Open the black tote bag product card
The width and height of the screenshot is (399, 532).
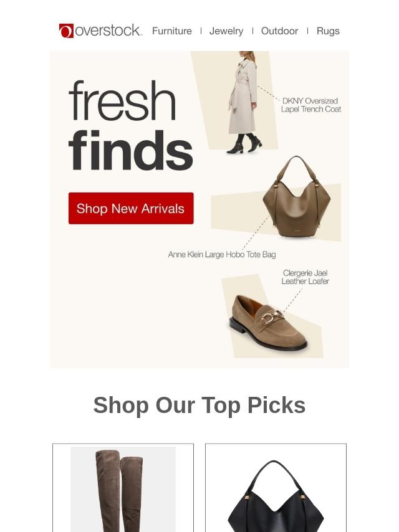pyautogui.click(x=276, y=488)
